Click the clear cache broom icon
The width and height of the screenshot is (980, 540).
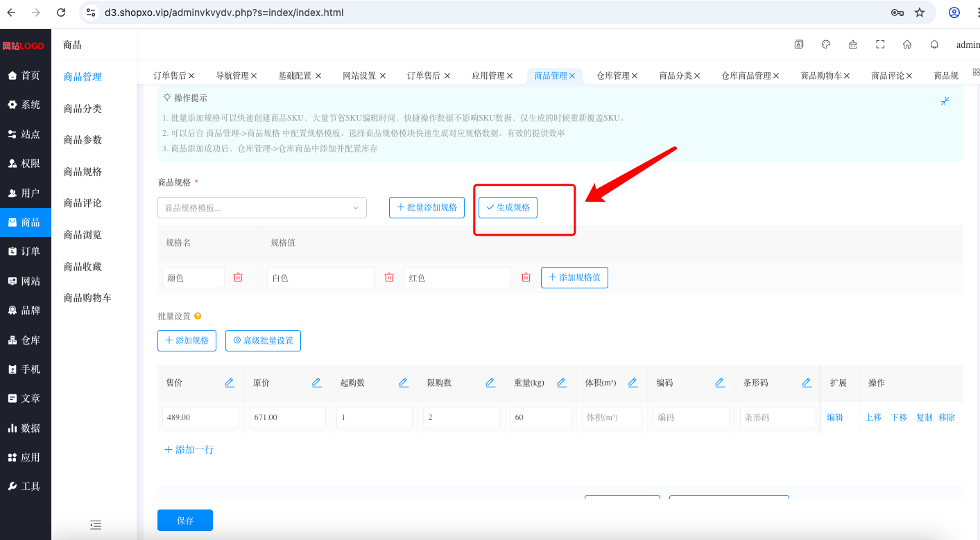852,44
